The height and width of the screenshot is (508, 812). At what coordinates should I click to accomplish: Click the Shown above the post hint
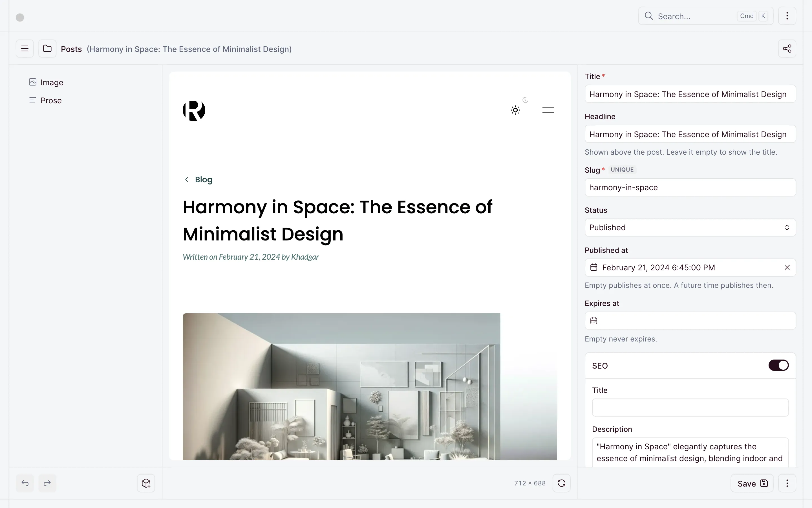tap(681, 152)
